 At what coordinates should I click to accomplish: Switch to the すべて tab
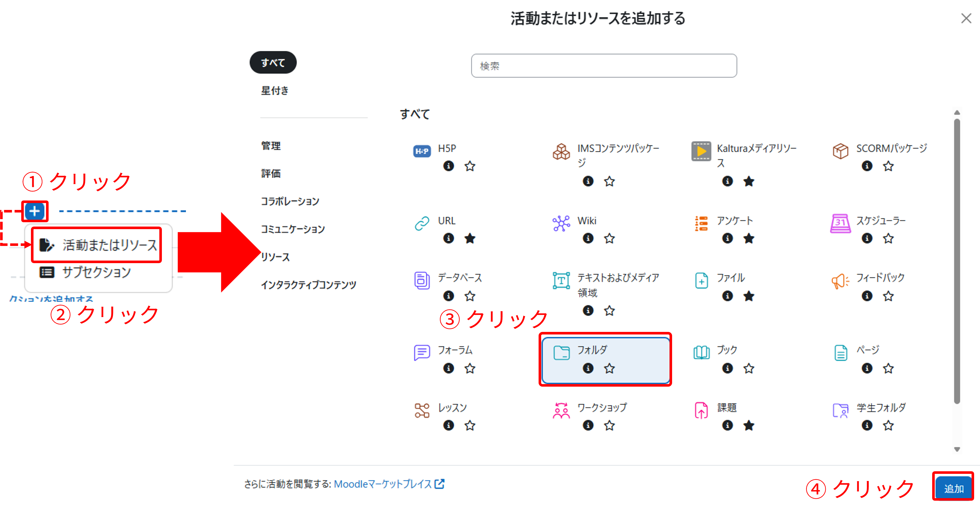[x=273, y=62]
